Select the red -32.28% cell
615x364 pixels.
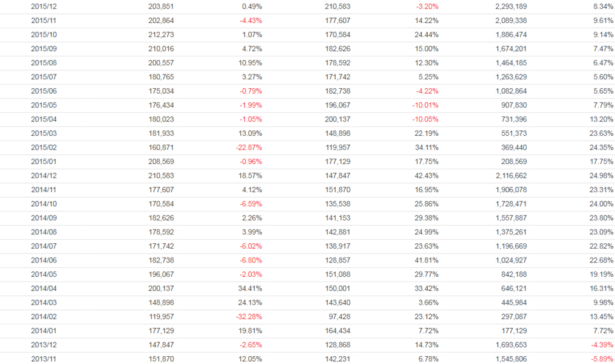pos(248,317)
